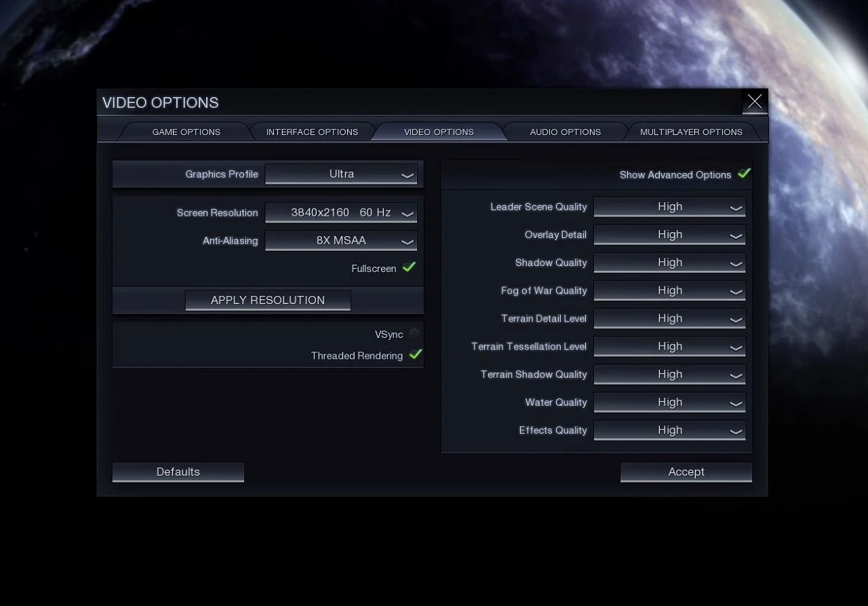
Task: Open Fog of War Quality dropdown
Action: [670, 290]
